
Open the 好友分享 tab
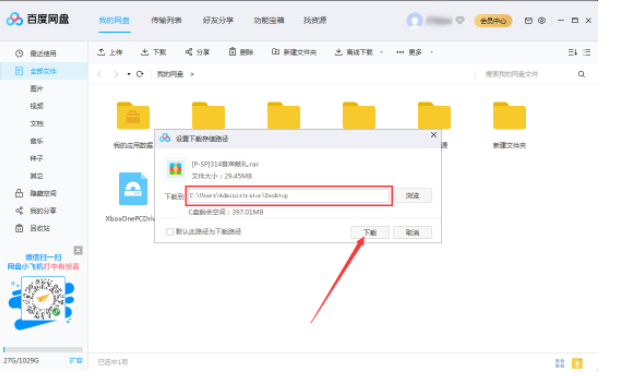pyautogui.click(x=218, y=20)
